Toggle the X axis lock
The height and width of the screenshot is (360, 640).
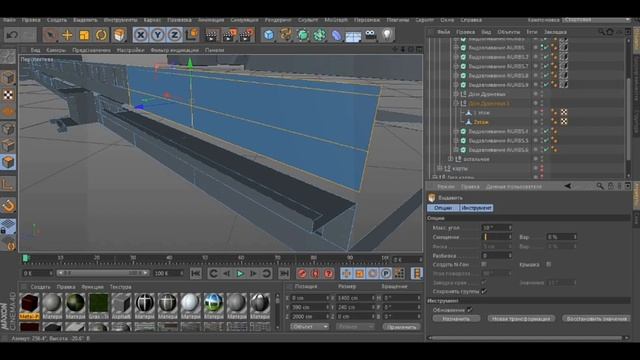coord(140,35)
